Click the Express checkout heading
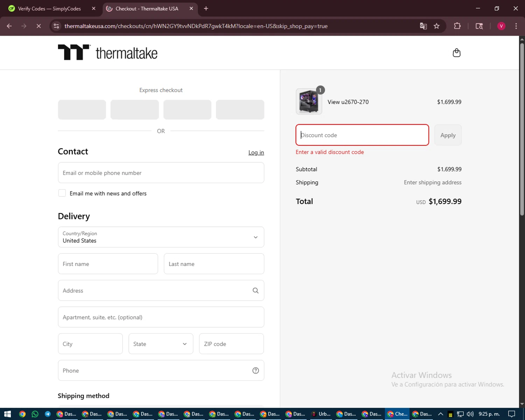This screenshot has width=525, height=420. (x=161, y=90)
